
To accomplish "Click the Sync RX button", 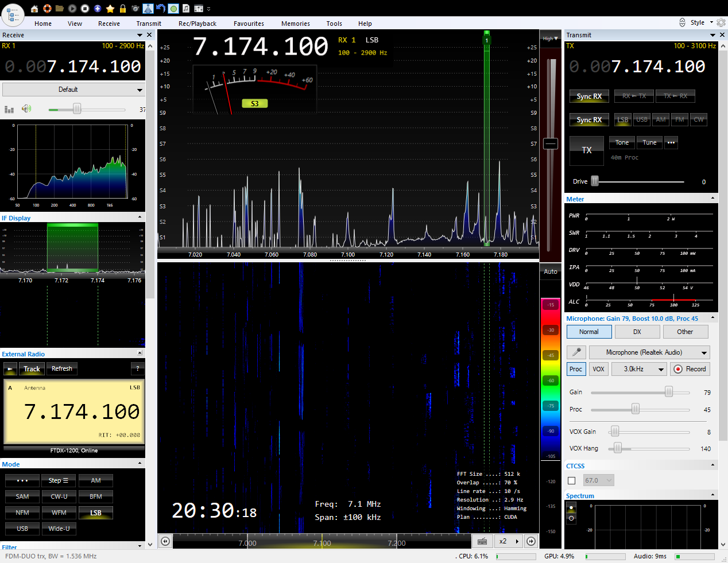I will tap(589, 96).
